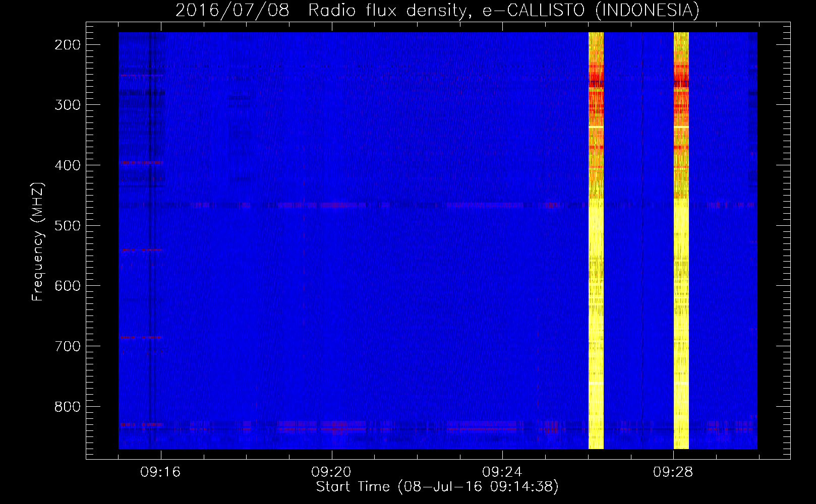Viewport: 816px width, 504px height.
Task: Click the second yellow burst band near 09:28
Action: [681, 240]
